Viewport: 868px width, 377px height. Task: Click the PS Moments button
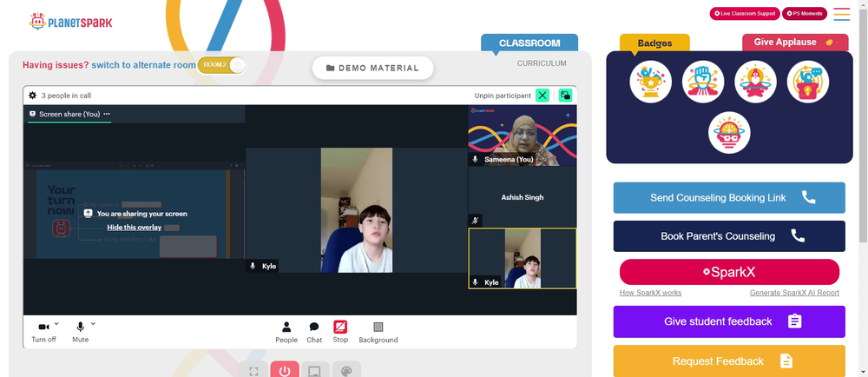click(805, 14)
